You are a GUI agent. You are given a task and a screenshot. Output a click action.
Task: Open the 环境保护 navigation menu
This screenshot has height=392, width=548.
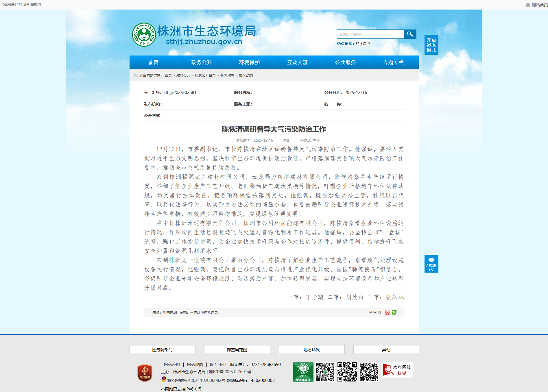coord(249,62)
